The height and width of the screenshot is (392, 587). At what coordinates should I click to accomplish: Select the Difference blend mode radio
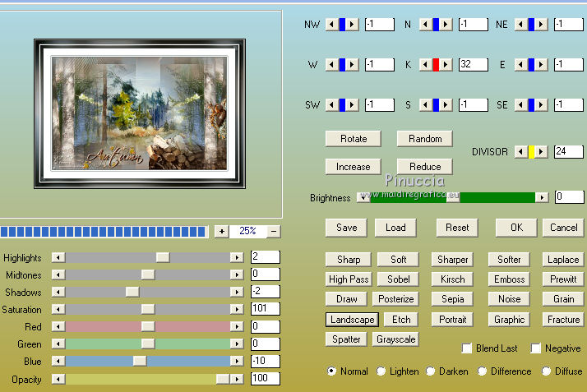tap(482, 371)
